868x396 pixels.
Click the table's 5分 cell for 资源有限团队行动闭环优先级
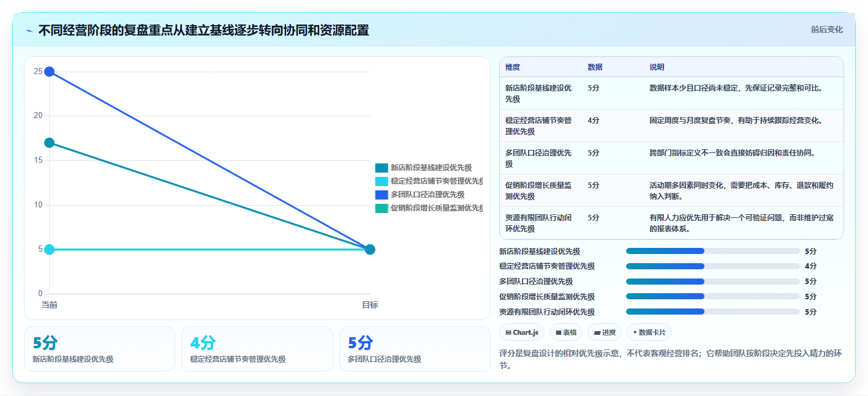(594, 218)
